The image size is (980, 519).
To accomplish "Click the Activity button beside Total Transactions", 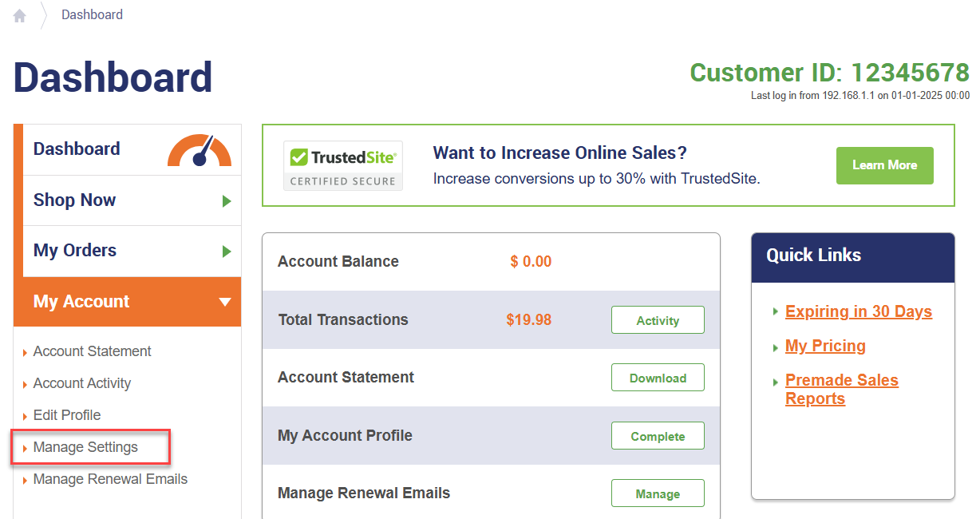I will pyautogui.click(x=658, y=319).
